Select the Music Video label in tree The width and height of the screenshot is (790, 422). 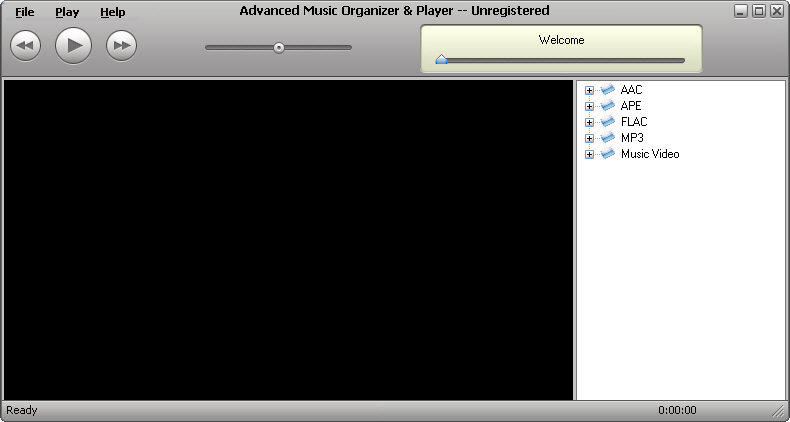(x=650, y=154)
